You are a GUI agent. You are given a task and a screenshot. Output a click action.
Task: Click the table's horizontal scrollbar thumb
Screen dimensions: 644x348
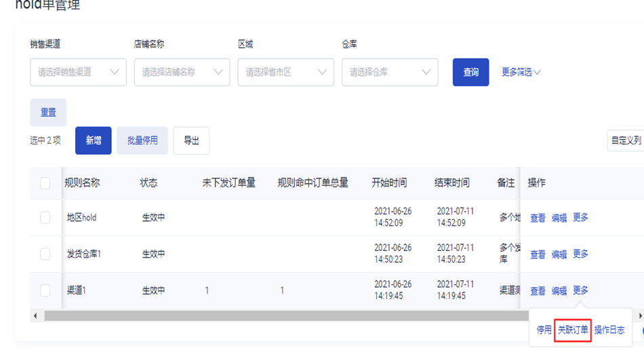[286, 315]
